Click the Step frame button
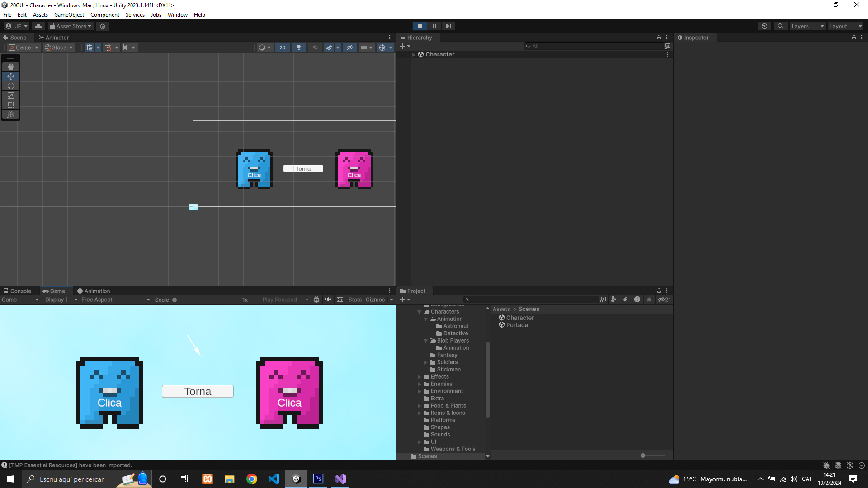The width and height of the screenshot is (868, 488). pyautogui.click(x=448, y=26)
